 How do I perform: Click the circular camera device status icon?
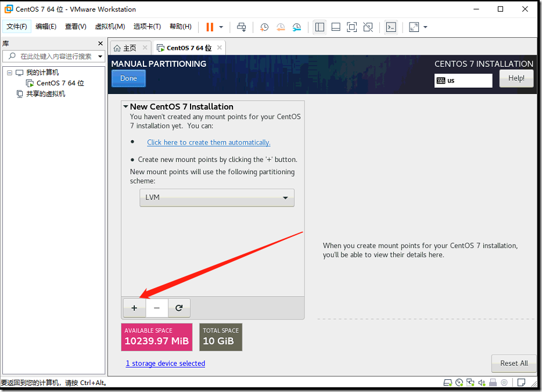pyautogui.click(x=504, y=382)
